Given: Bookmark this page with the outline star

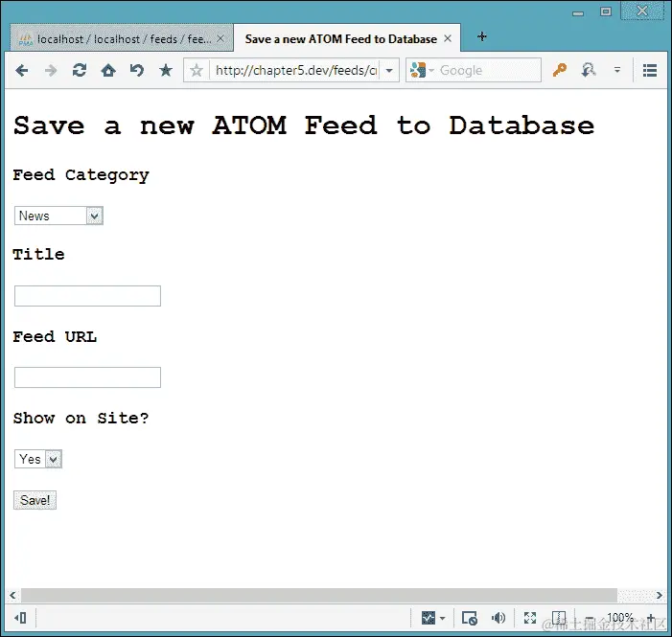Looking at the screenshot, I should (x=197, y=70).
